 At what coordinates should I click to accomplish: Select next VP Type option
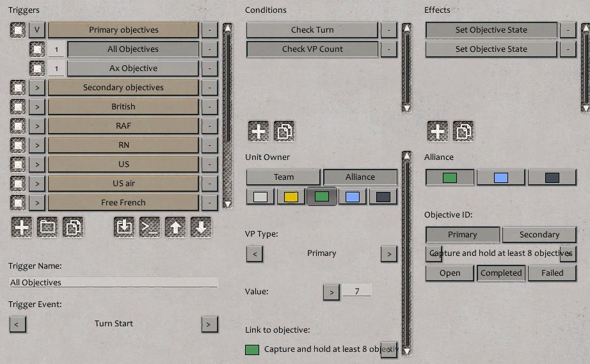tap(388, 254)
